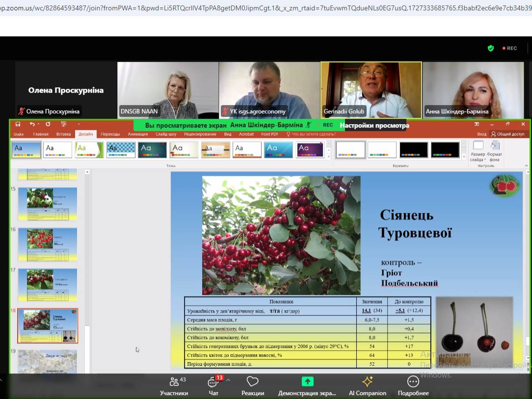The height and width of the screenshot is (399, 532).
Task: Select slide 16 thumbnail
Action: 48,244
